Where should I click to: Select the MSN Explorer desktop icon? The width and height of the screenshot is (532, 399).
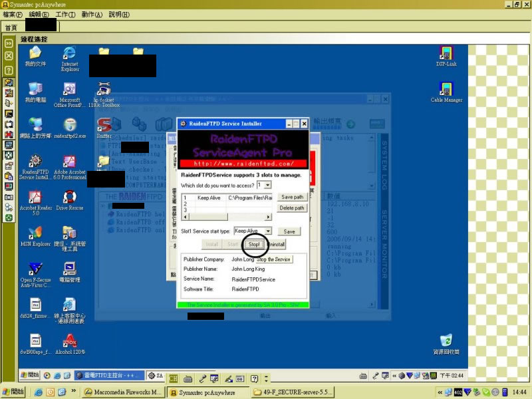[x=35, y=236]
